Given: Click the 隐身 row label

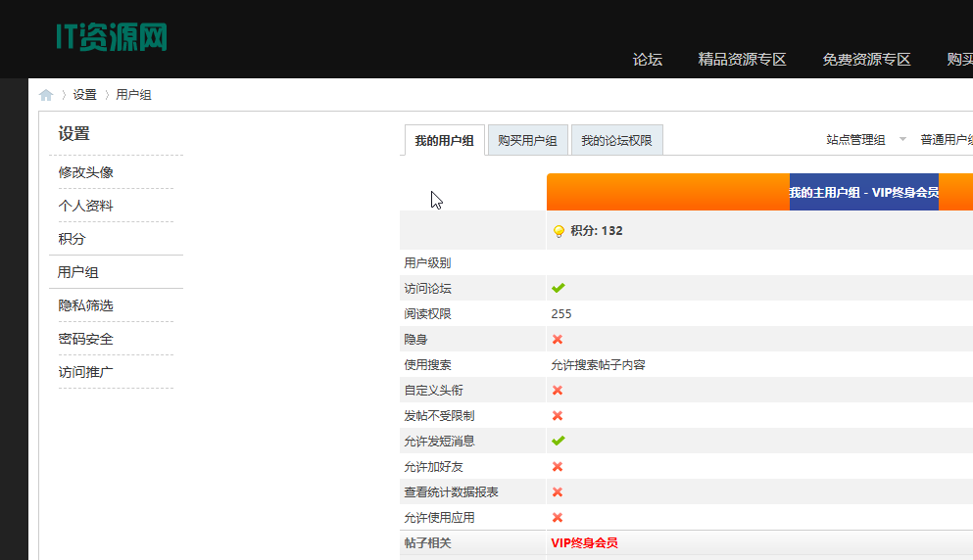Looking at the screenshot, I should (x=415, y=339).
